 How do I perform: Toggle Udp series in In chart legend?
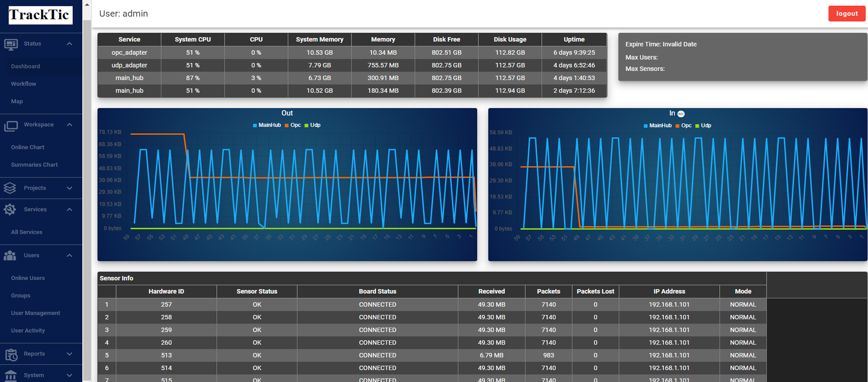pos(703,125)
